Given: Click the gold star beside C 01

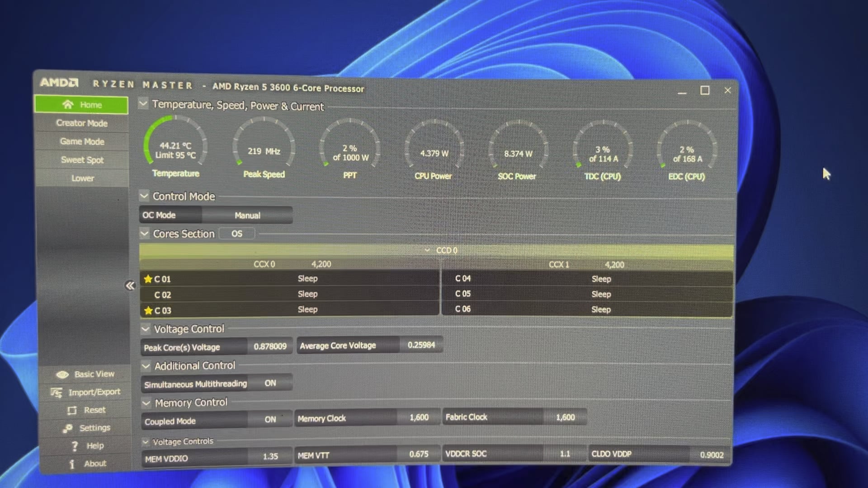Looking at the screenshot, I should point(148,279).
